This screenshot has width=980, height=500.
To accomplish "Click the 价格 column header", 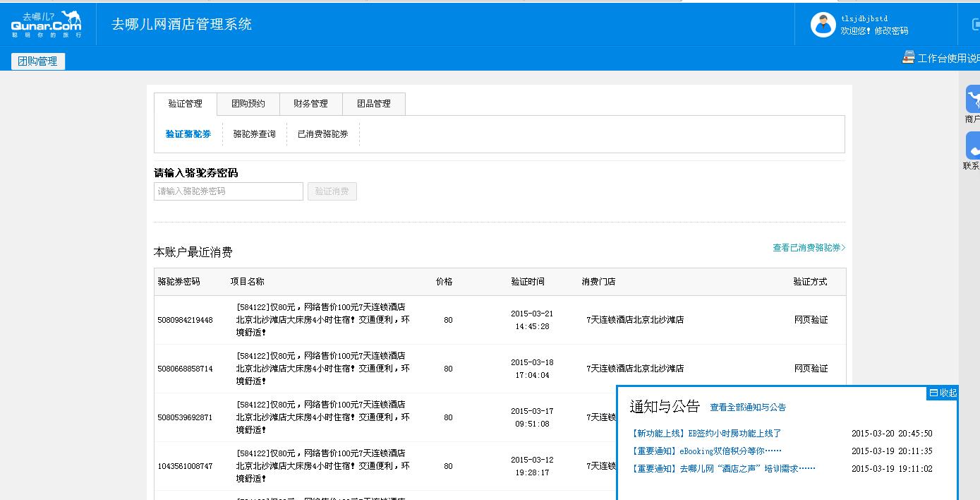I will point(444,282).
